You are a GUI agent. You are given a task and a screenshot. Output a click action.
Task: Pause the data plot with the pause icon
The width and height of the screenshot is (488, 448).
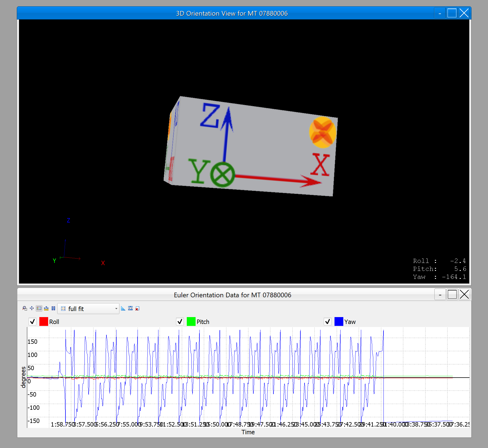pyautogui.click(x=53, y=309)
